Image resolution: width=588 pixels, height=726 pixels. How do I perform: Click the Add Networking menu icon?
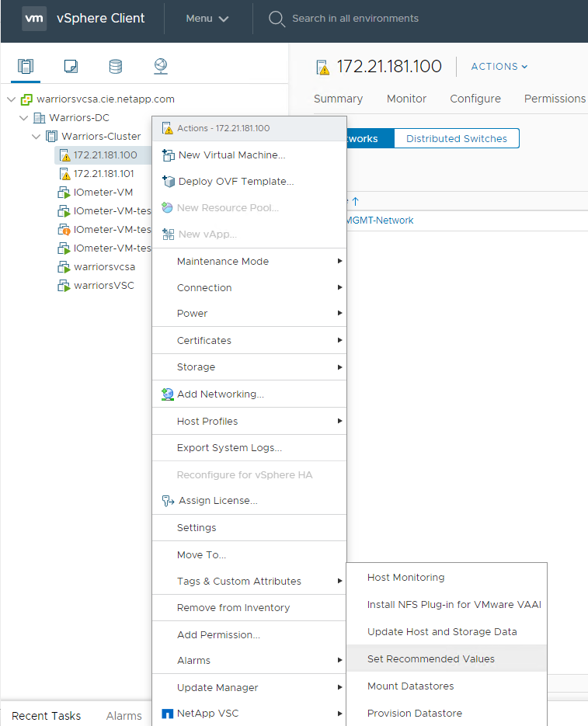point(168,394)
